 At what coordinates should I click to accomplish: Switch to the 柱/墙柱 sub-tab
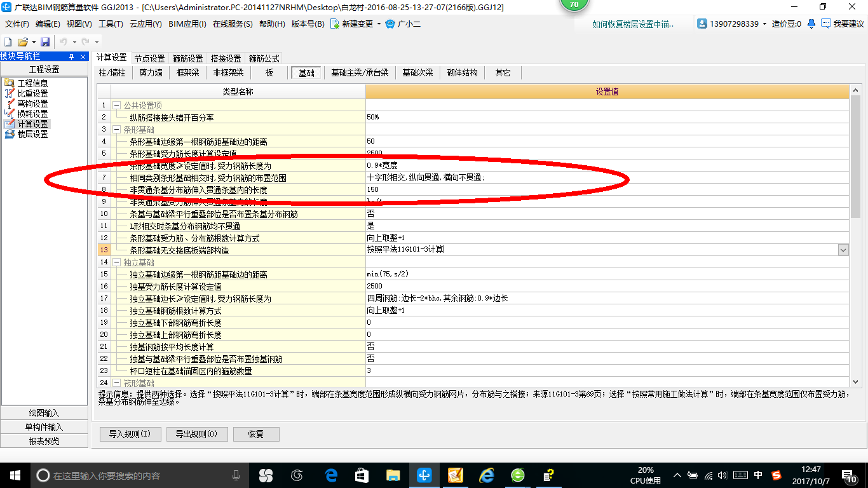(112, 73)
